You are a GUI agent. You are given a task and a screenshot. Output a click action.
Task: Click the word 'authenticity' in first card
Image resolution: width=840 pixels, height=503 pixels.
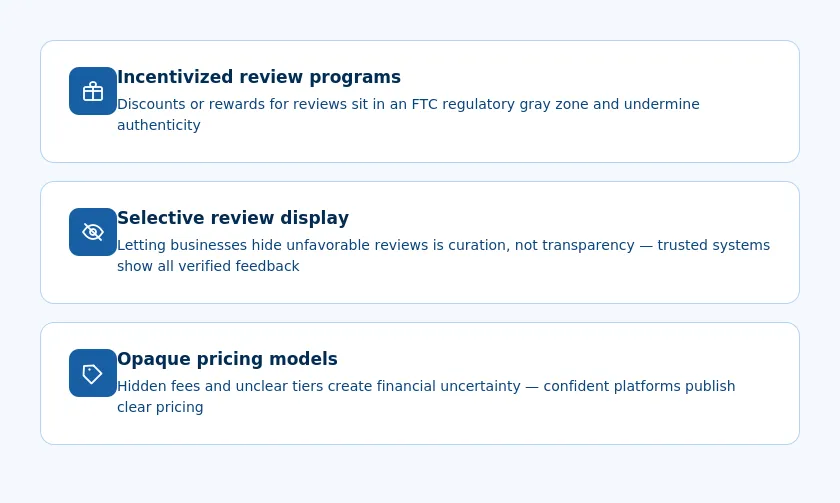159,125
